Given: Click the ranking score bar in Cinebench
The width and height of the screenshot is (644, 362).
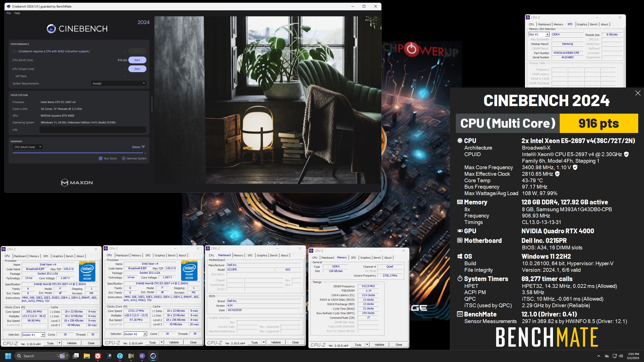Looking at the screenshot, I should [x=78, y=153].
